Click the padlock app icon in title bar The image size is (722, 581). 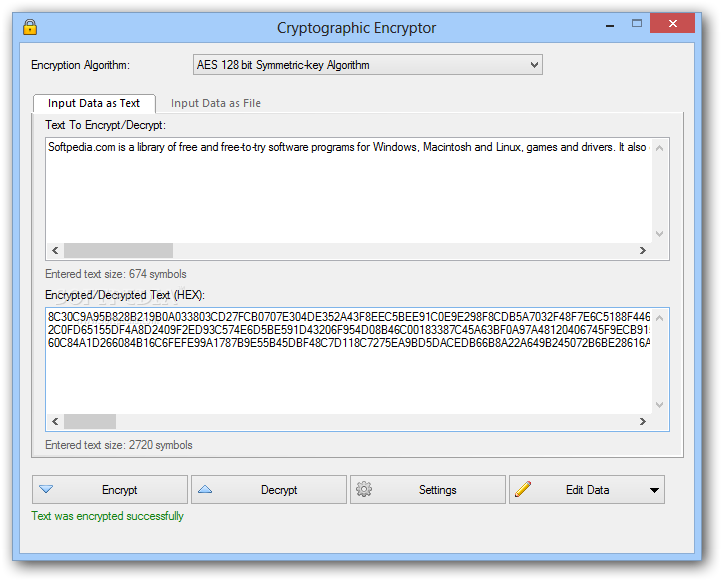(x=30, y=27)
